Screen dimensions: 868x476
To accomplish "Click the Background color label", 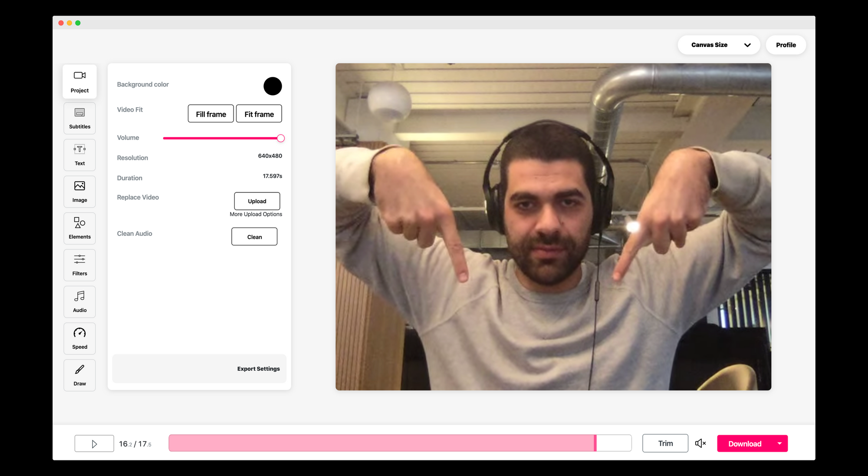I will 143,84.
